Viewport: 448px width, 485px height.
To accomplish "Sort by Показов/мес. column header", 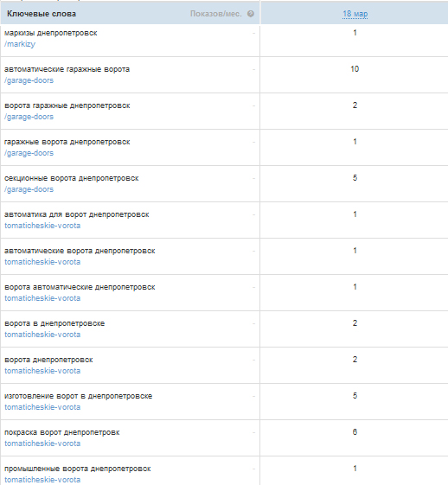I will click(x=215, y=14).
